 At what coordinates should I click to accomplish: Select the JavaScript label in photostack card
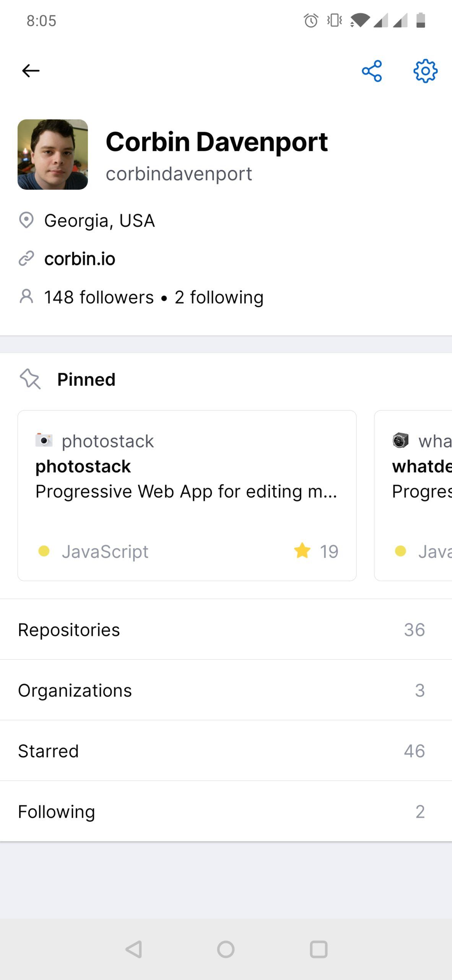coord(105,552)
